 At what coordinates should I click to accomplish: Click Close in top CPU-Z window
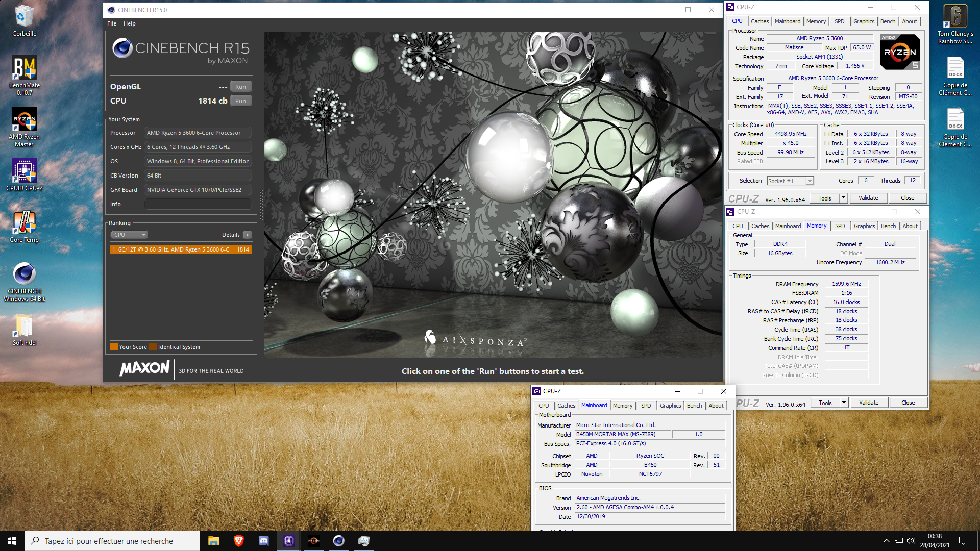(908, 198)
